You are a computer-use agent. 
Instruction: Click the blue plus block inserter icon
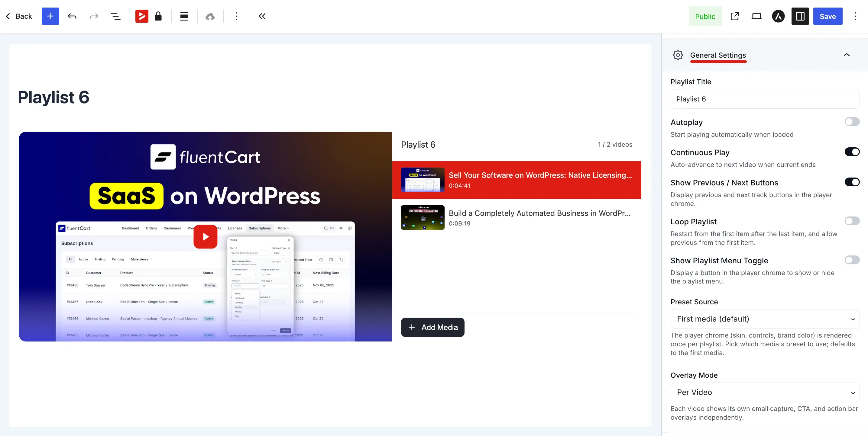[x=50, y=16]
